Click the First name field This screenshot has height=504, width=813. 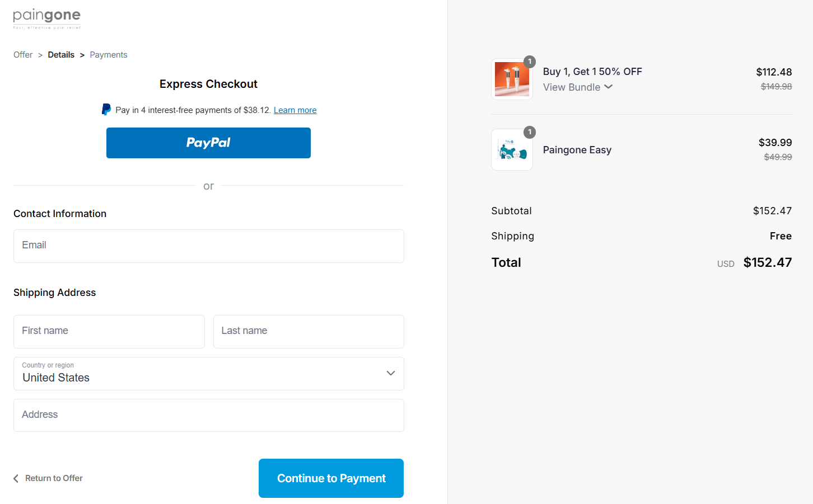(x=109, y=331)
